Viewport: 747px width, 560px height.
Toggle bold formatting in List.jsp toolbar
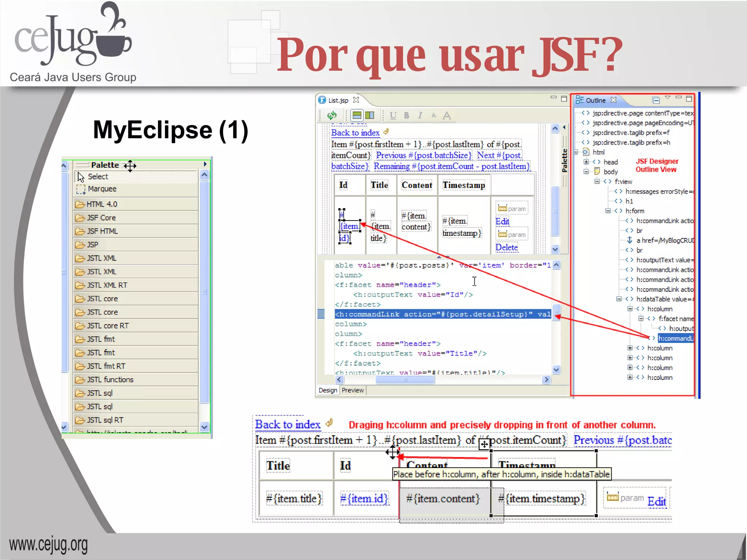(x=407, y=116)
